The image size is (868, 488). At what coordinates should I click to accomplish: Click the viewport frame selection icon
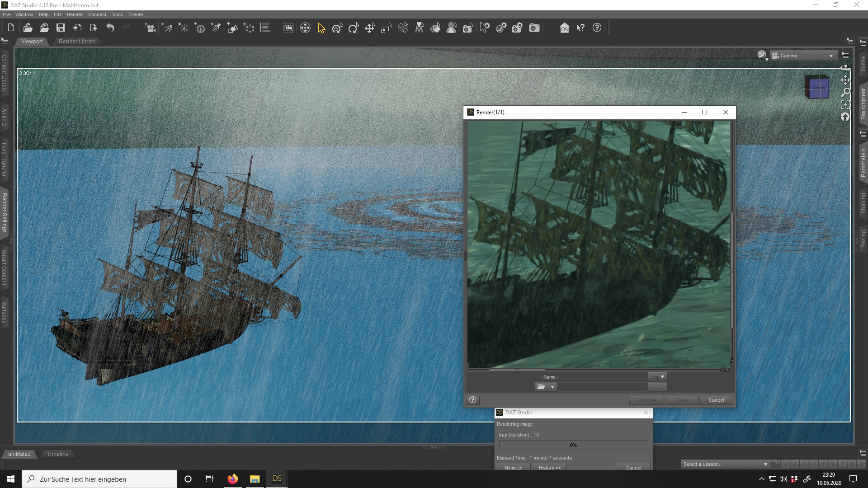(x=845, y=104)
